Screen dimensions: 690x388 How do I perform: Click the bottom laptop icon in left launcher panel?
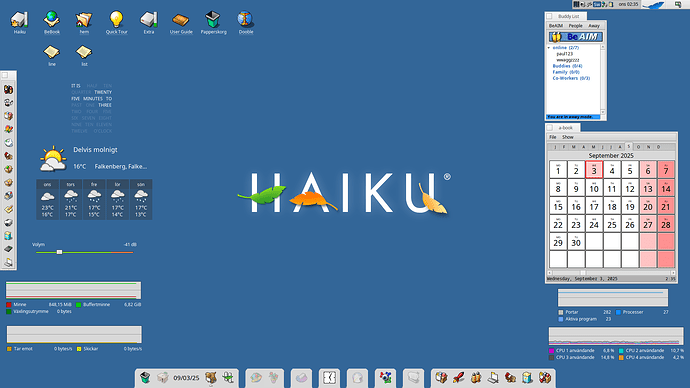(x=8, y=263)
